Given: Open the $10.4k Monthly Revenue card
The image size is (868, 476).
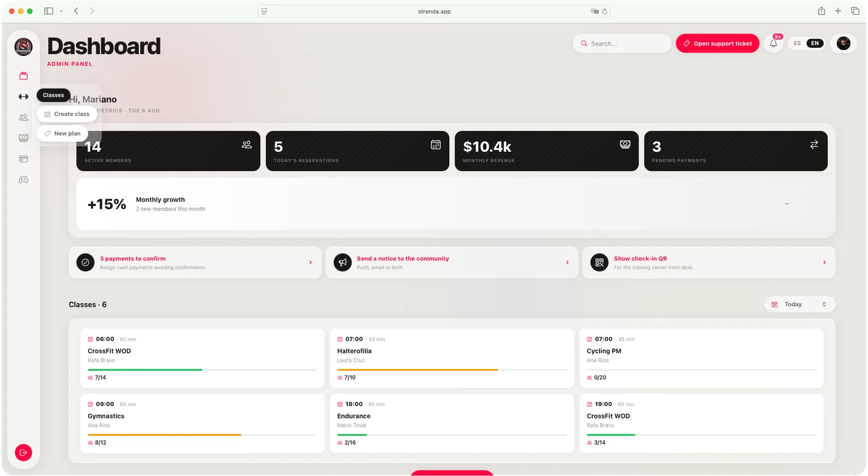Looking at the screenshot, I should point(546,151).
